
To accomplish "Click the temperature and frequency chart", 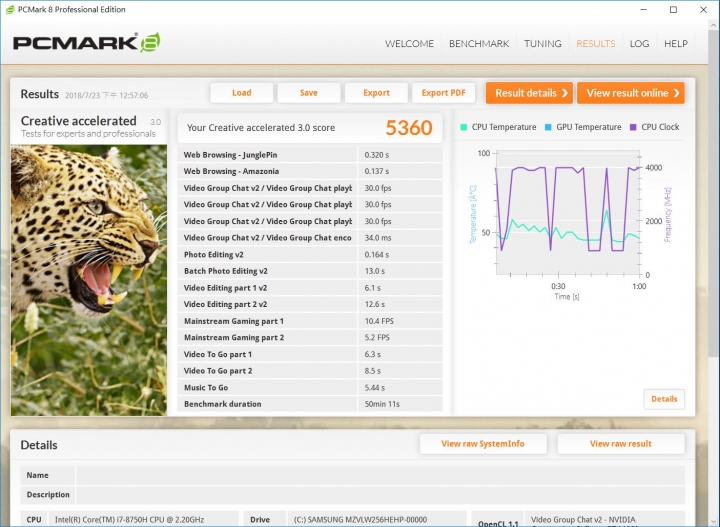I will pyautogui.click(x=568, y=213).
